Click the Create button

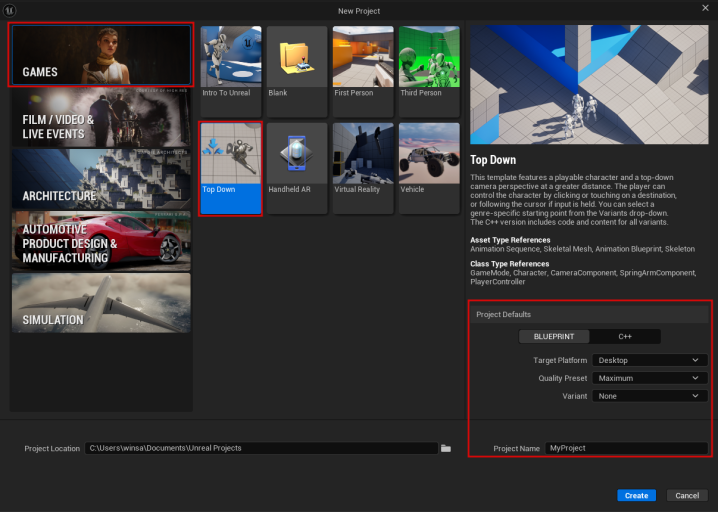(x=636, y=496)
